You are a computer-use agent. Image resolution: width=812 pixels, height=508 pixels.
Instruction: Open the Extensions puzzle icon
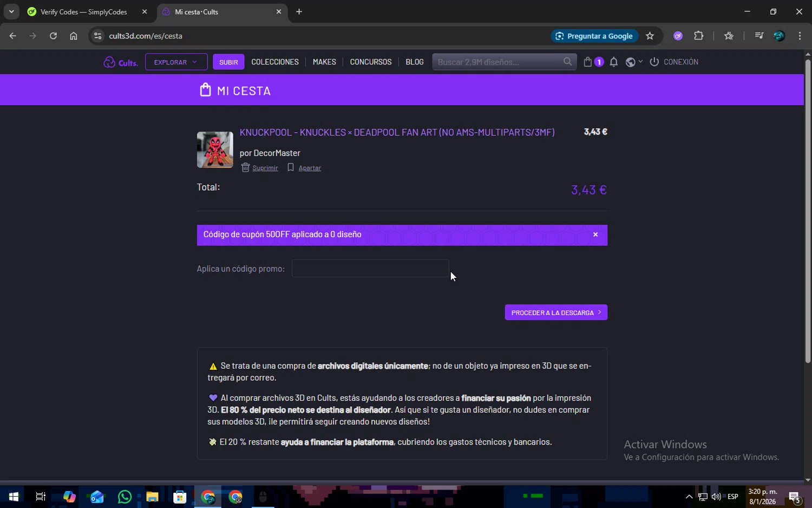click(x=699, y=36)
